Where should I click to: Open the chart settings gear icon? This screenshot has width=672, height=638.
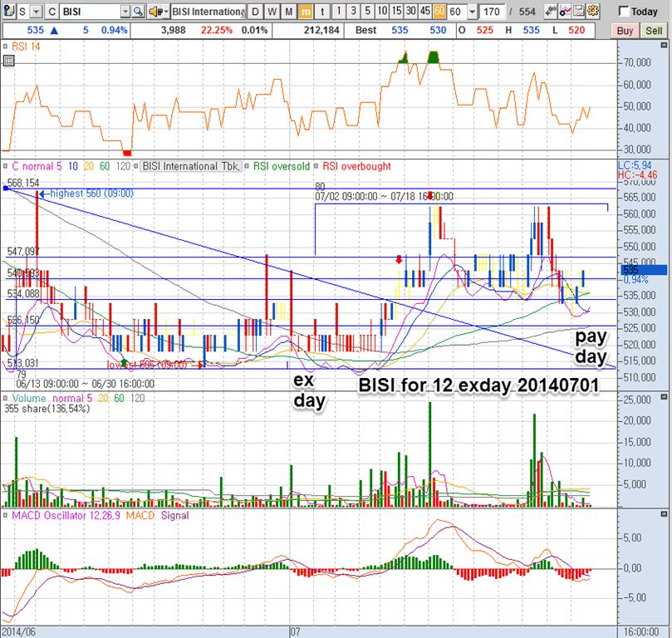click(x=594, y=11)
